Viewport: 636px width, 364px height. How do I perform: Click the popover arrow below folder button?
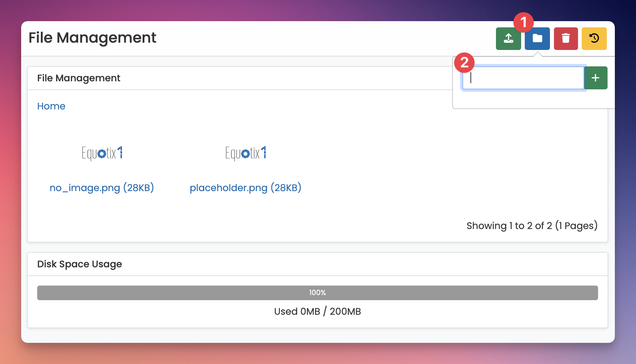537,54
